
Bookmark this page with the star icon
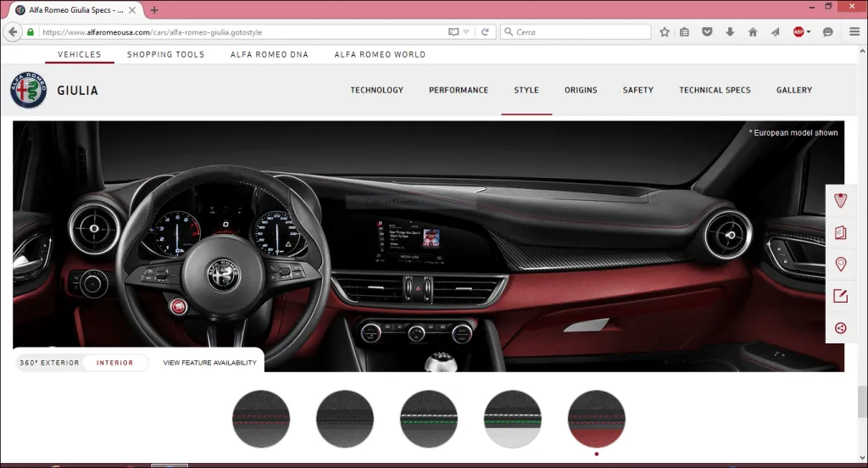(x=665, y=32)
